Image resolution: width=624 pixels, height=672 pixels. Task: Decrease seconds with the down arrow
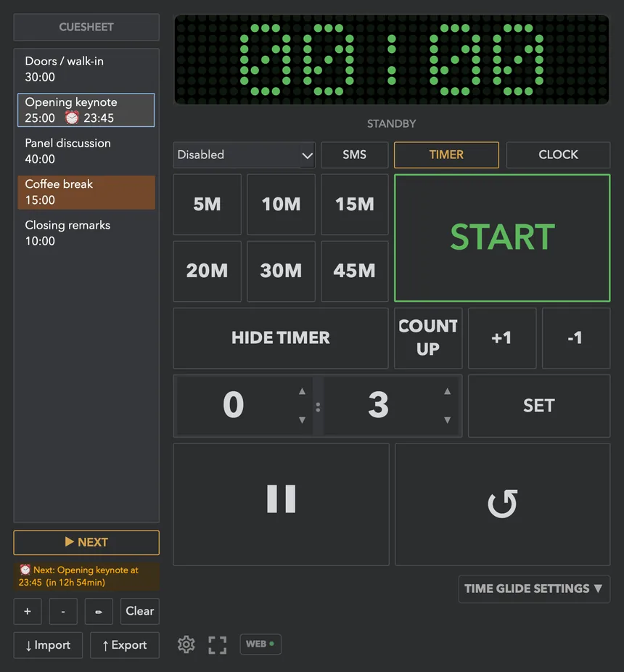(448, 420)
